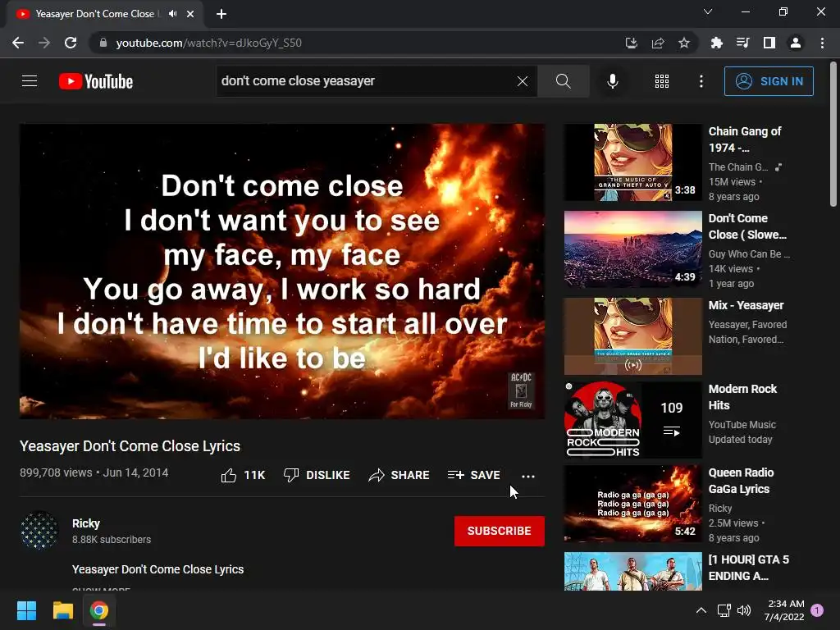Click the search magnifier button

tap(563, 81)
